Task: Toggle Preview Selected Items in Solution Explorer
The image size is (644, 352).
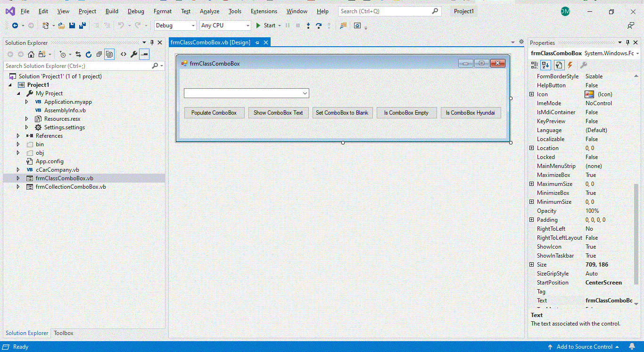Action: tap(144, 54)
